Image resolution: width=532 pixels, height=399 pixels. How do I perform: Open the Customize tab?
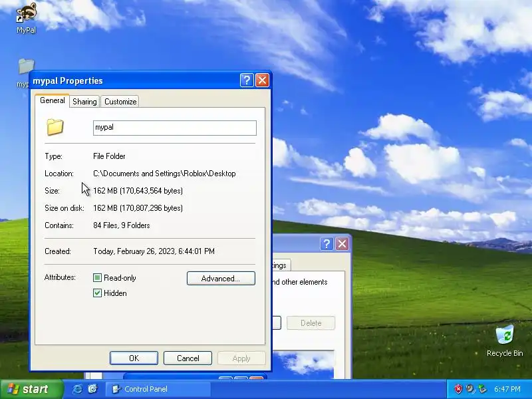[120, 102]
